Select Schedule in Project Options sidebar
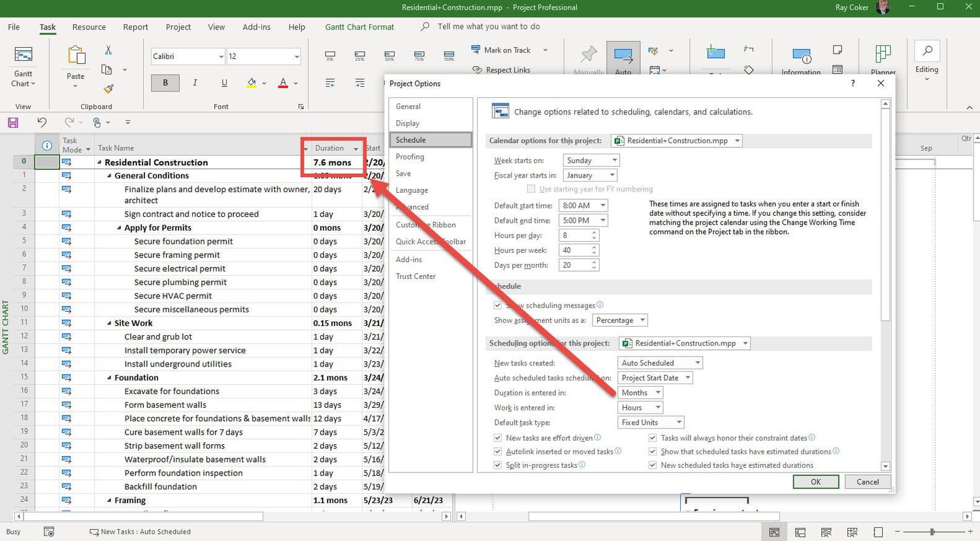 (x=410, y=139)
